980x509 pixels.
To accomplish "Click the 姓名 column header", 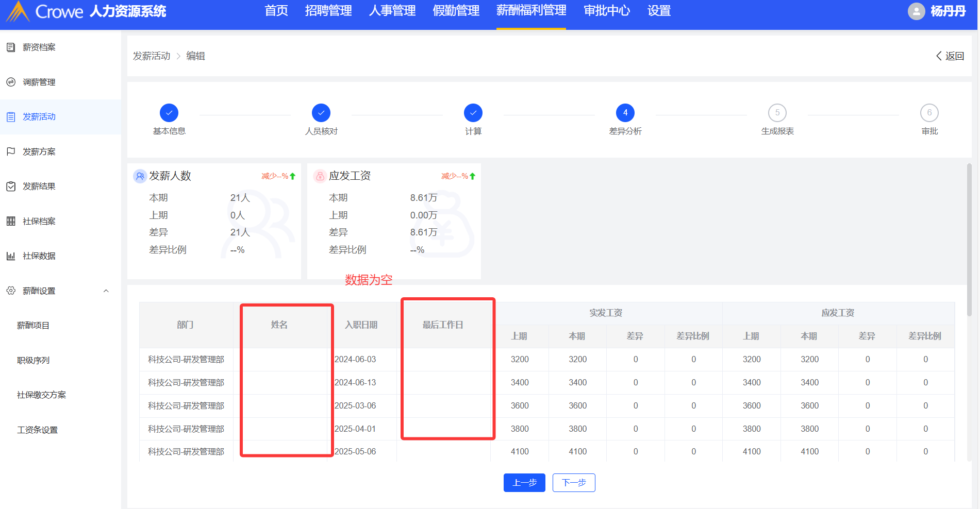I will tap(279, 325).
